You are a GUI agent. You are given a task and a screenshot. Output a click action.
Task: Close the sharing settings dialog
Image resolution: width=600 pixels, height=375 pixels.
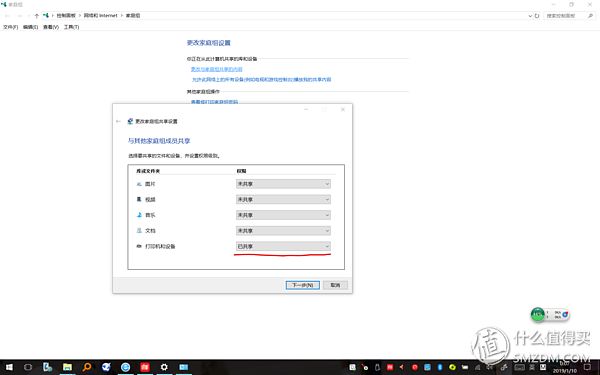click(x=343, y=109)
